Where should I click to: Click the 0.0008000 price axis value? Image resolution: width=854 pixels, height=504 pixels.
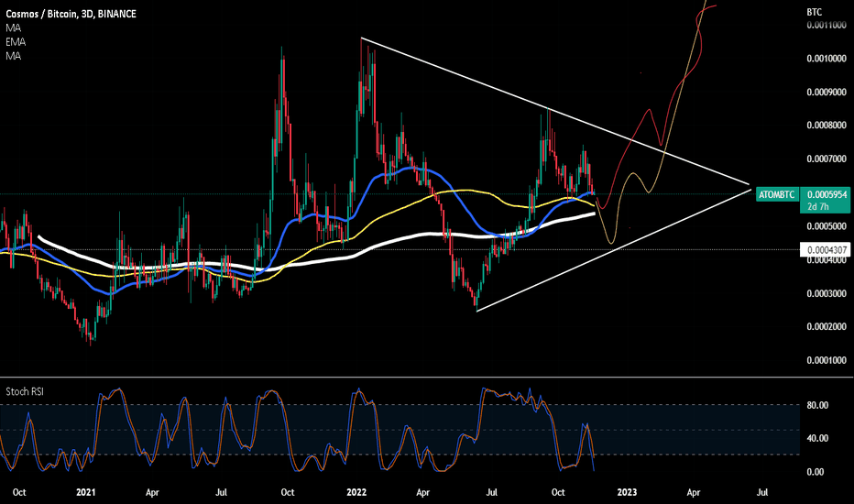pyautogui.click(x=827, y=126)
